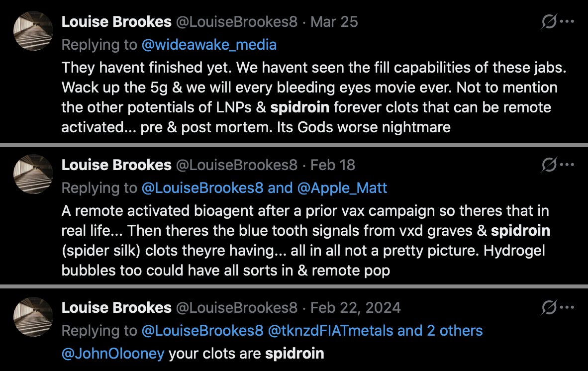The image size is (588, 371).
Task: Click profile picture on Feb 22, 2024 tweet
Action: pyautogui.click(x=33, y=316)
